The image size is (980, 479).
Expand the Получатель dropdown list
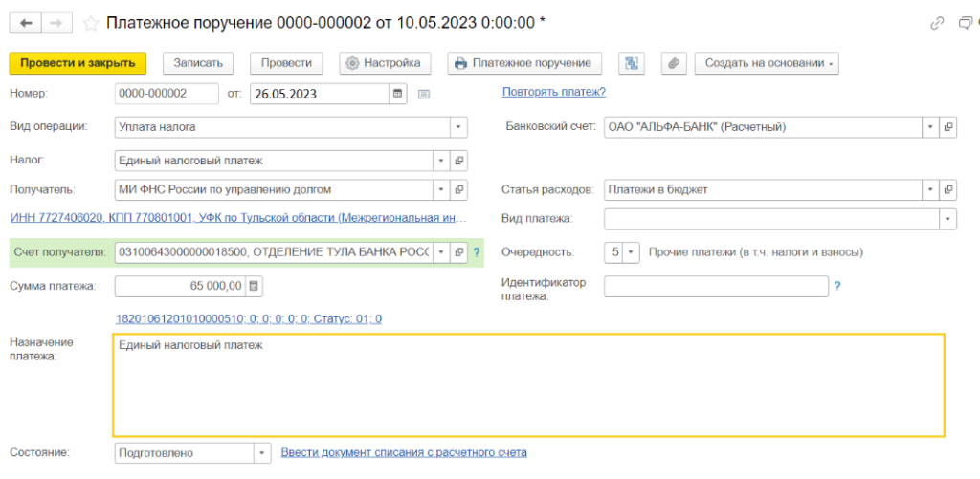(441, 189)
